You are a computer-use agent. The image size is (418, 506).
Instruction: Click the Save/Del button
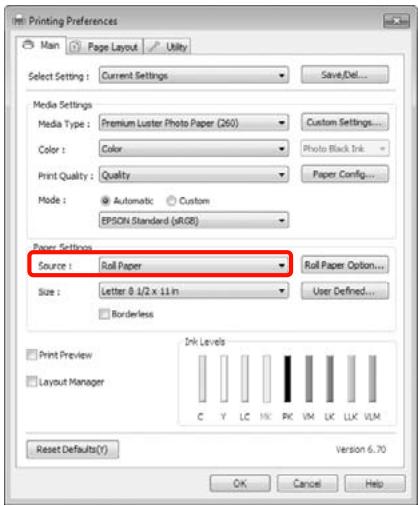345,75
